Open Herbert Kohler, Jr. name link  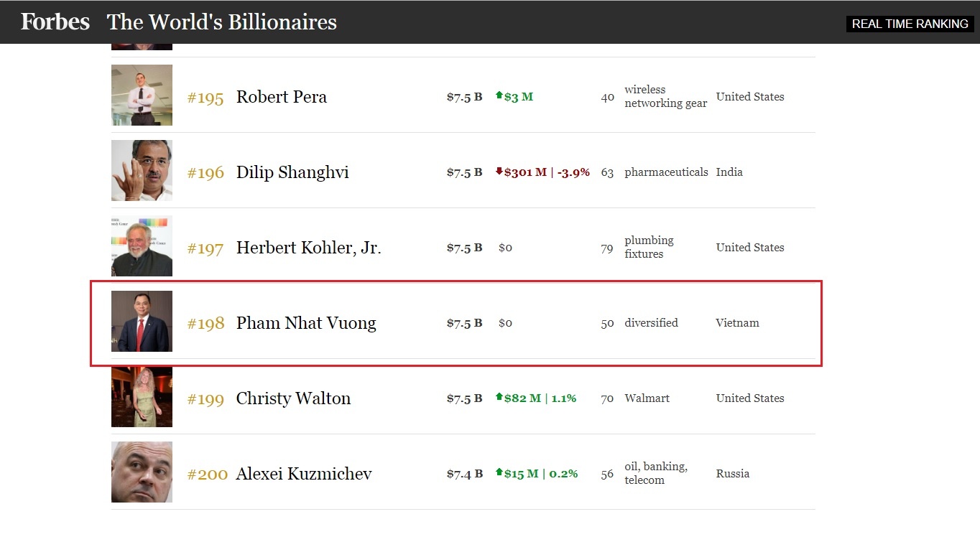(308, 248)
